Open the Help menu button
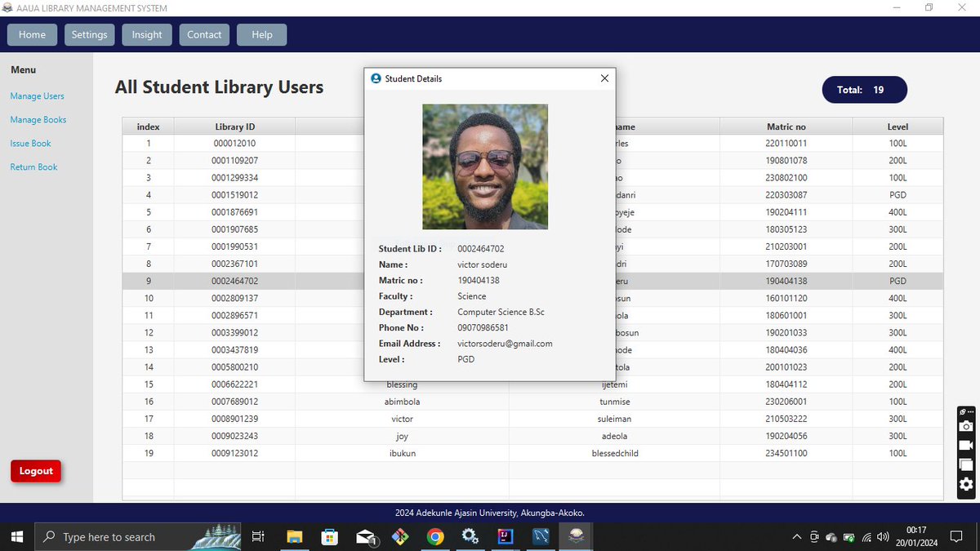 pyautogui.click(x=261, y=34)
